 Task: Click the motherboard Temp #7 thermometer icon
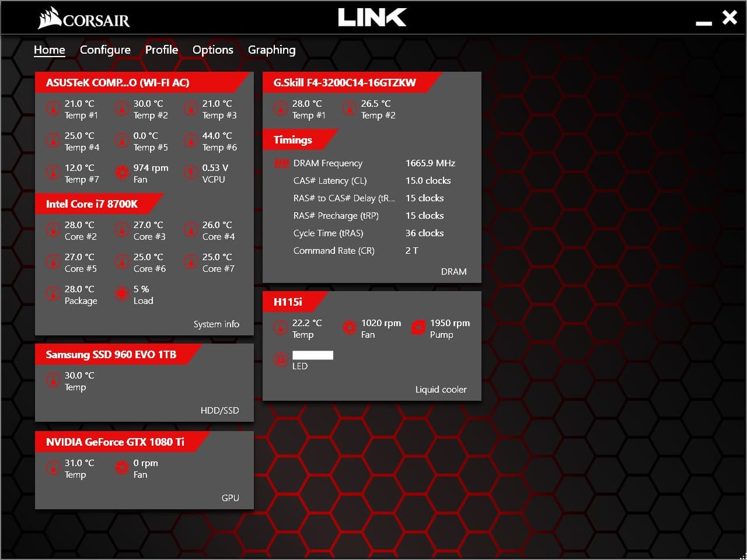[53, 173]
